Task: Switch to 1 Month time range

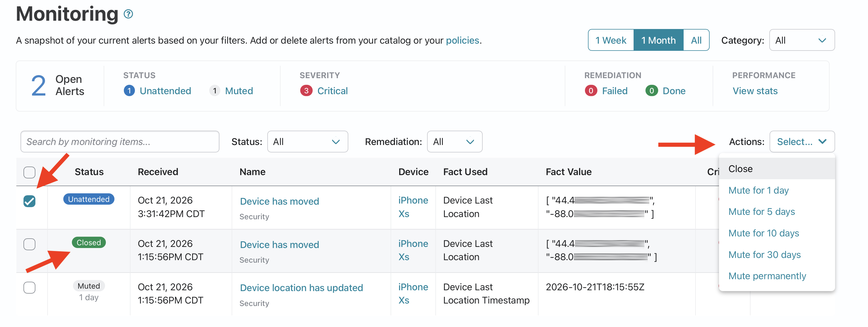Action: (658, 40)
